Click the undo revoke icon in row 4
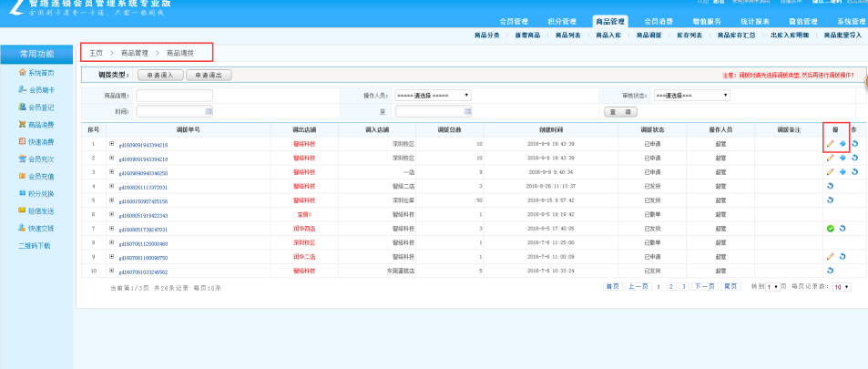This screenshot has height=369, width=868. pos(830,187)
